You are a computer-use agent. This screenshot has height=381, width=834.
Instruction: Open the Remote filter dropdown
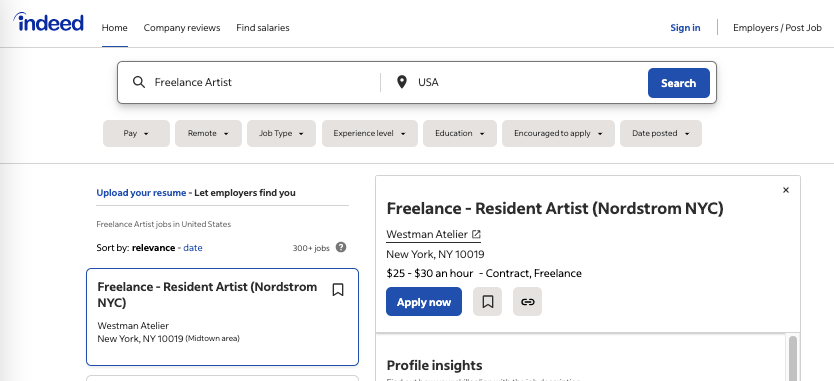[x=208, y=134]
